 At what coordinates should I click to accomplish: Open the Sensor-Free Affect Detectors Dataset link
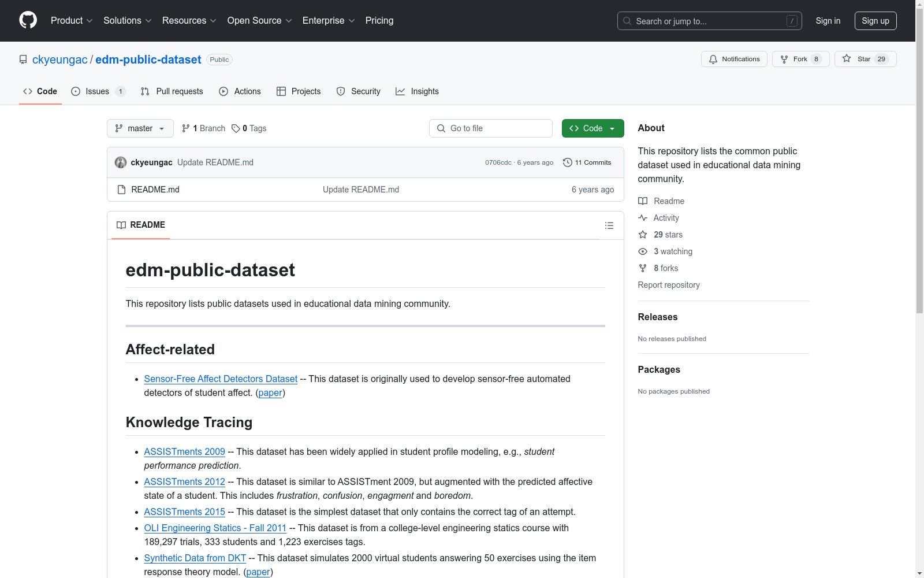coord(221,379)
